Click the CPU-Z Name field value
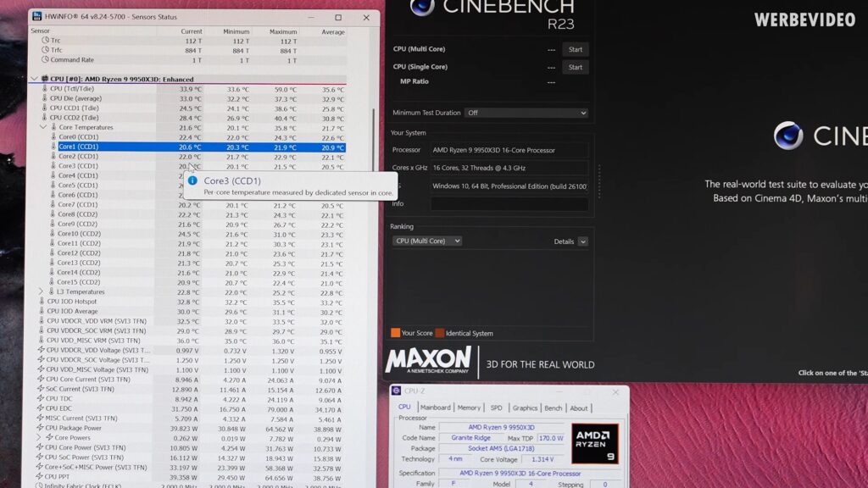The width and height of the screenshot is (868, 488). pyautogui.click(x=502, y=427)
